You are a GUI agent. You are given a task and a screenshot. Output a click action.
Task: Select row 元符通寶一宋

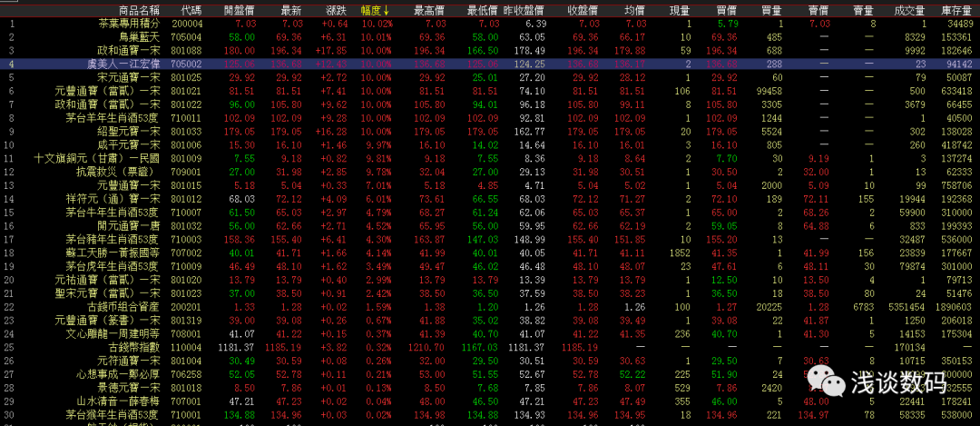tap(490, 361)
